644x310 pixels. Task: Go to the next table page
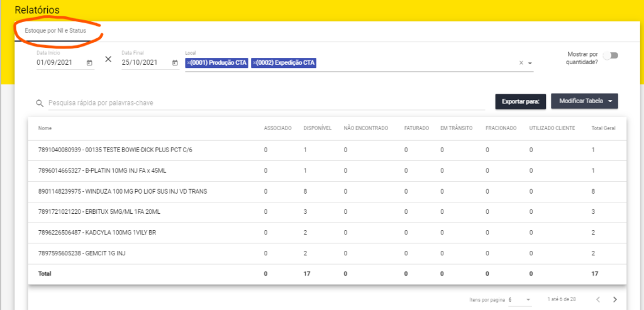[614, 299]
